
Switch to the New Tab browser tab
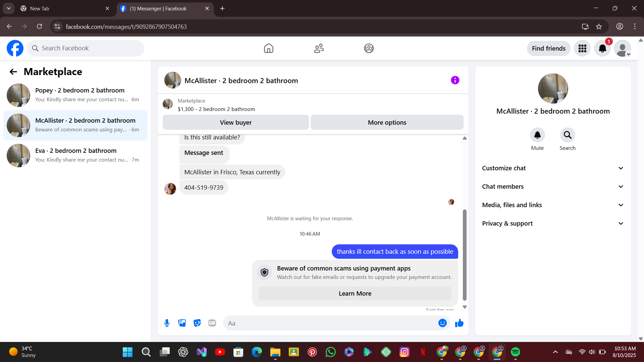(x=65, y=9)
